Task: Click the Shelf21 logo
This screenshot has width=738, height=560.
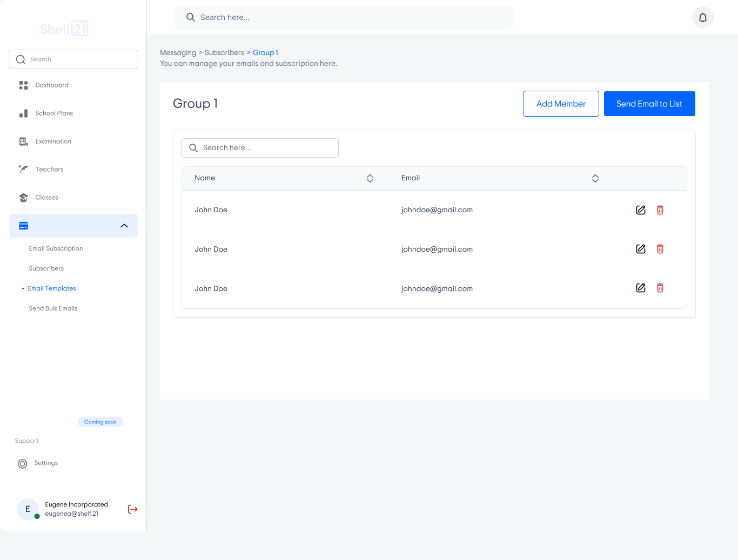Action: click(x=64, y=29)
